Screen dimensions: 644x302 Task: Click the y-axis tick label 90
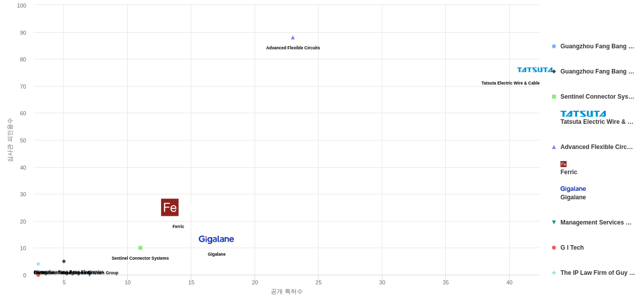point(23,33)
